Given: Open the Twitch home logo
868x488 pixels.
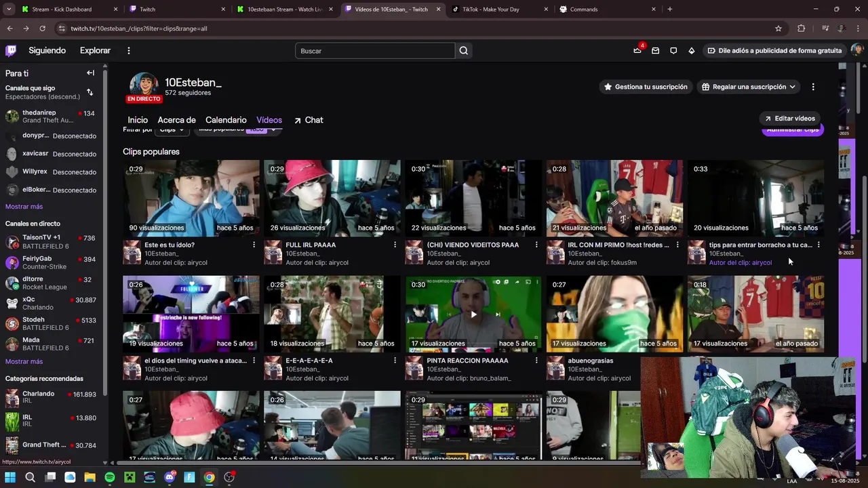Looking at the screenshot, I should click(11, 50).
